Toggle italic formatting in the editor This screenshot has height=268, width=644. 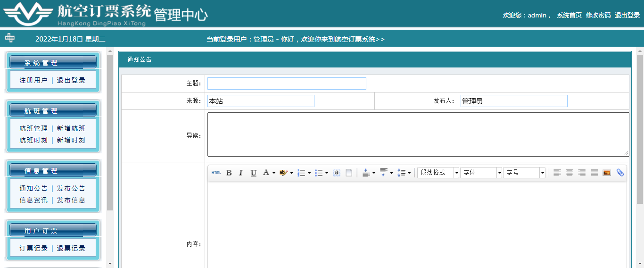(x=241, y=173)
